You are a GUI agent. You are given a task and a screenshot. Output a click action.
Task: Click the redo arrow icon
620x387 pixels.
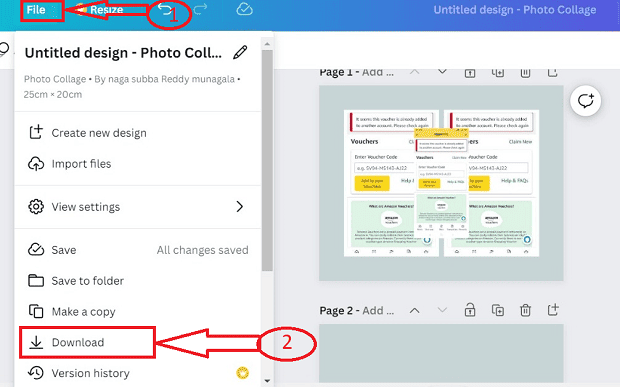[x=200, y=9]
